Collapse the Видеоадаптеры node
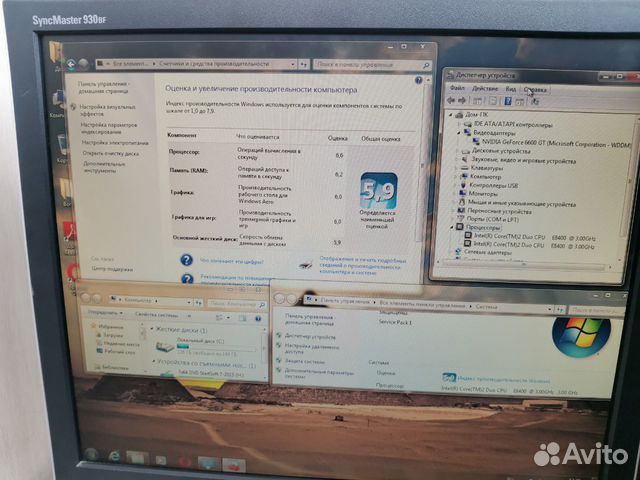Image resolution: width=640 pixels, height=480 pixels. point(458,132)
